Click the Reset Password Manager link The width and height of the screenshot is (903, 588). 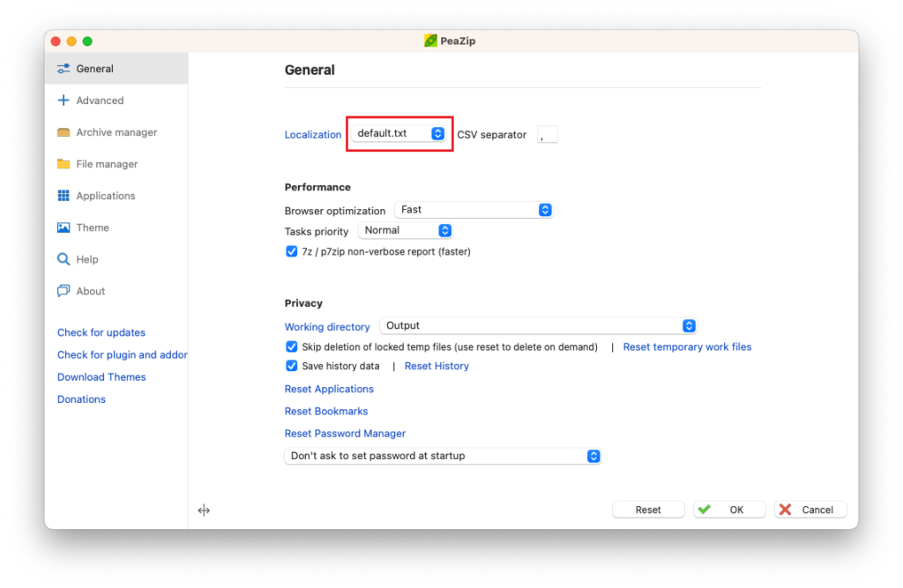[x=345, y=433]
